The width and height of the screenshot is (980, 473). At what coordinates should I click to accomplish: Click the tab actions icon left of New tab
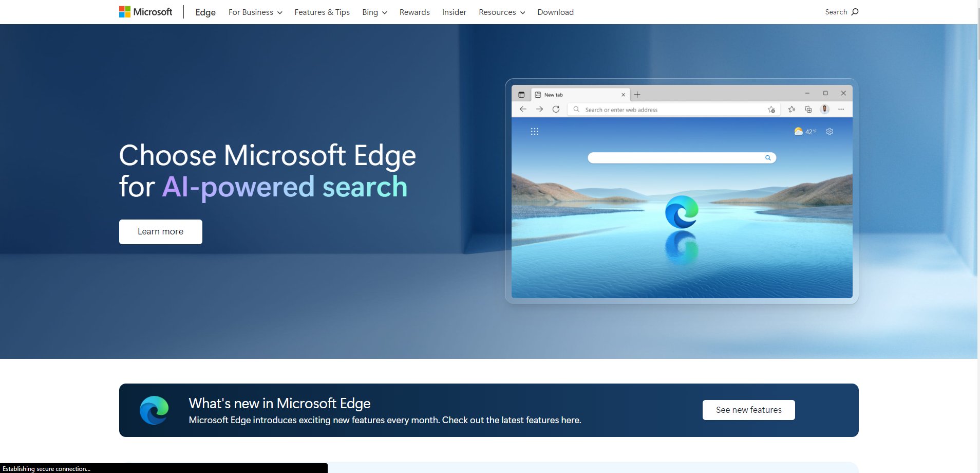(x=521, y=95)
